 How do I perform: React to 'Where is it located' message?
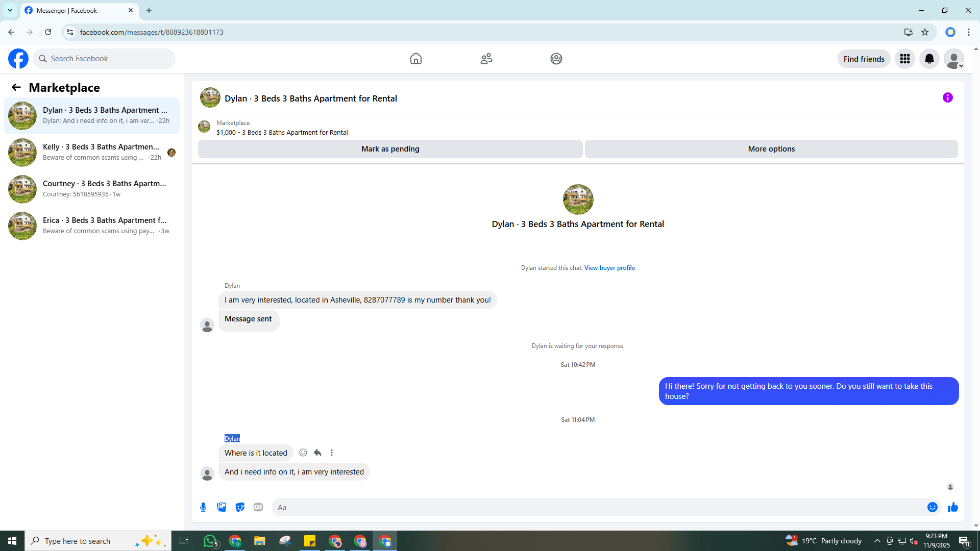[303, 453]
